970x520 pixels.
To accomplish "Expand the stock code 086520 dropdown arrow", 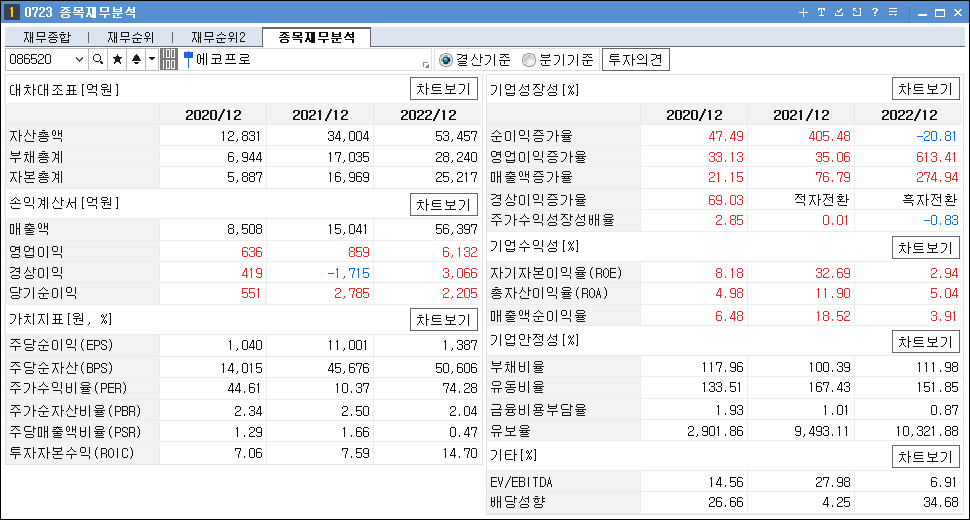I will [x=79, y=59].
